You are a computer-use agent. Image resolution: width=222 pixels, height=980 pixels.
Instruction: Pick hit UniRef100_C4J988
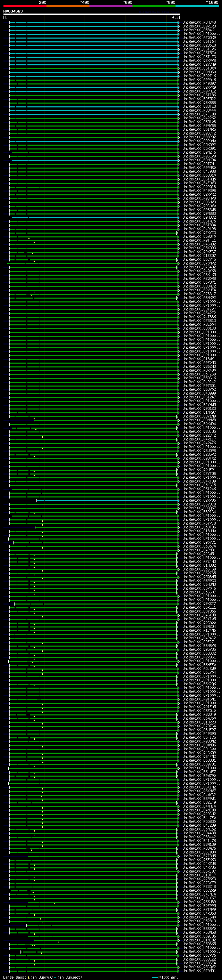[x=199, y=172]
